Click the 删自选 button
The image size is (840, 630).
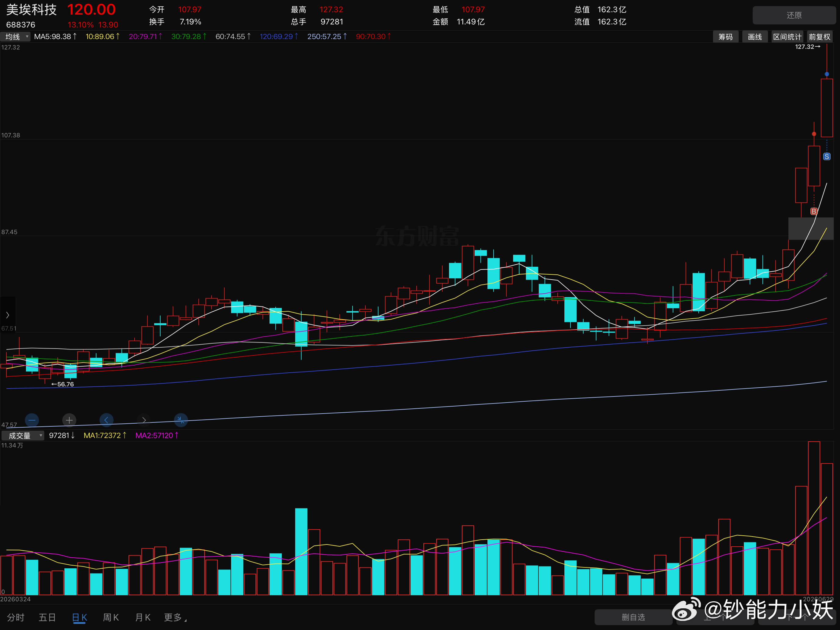(633, 617)
